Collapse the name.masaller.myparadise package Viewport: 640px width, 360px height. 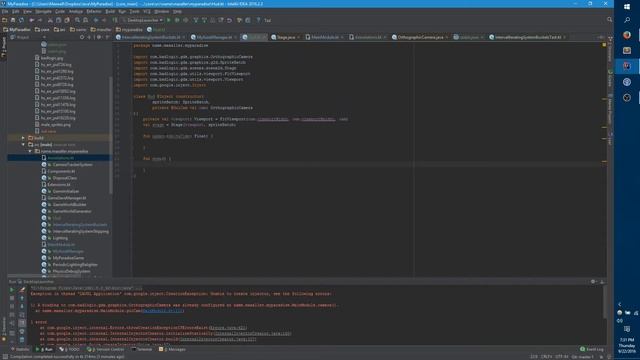pyautogui.click(x=30, y=151)
